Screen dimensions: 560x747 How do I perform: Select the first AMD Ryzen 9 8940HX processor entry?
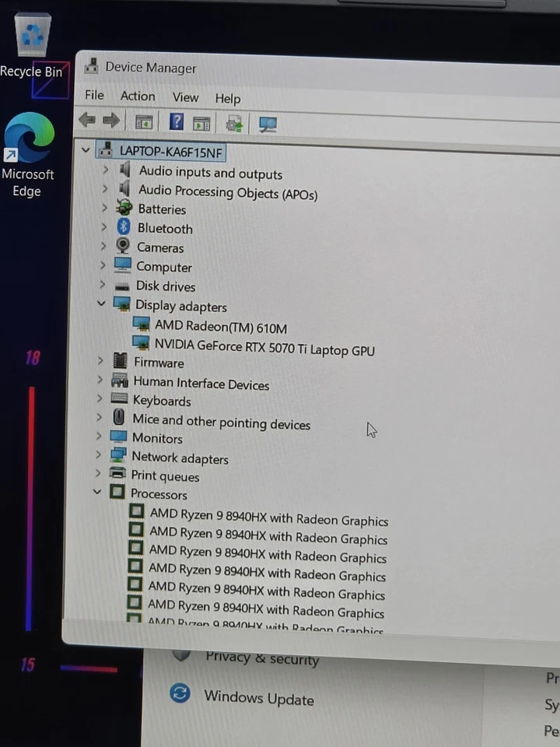tap(269, 517)
